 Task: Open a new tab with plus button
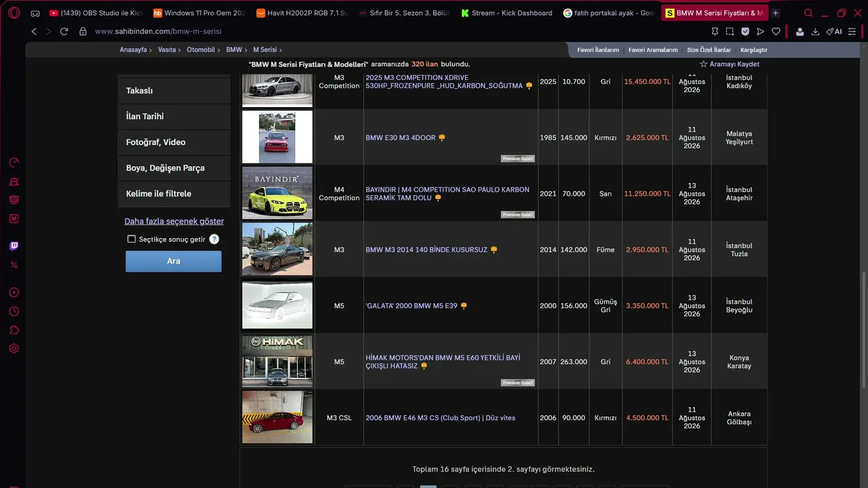tap(776, 13)
